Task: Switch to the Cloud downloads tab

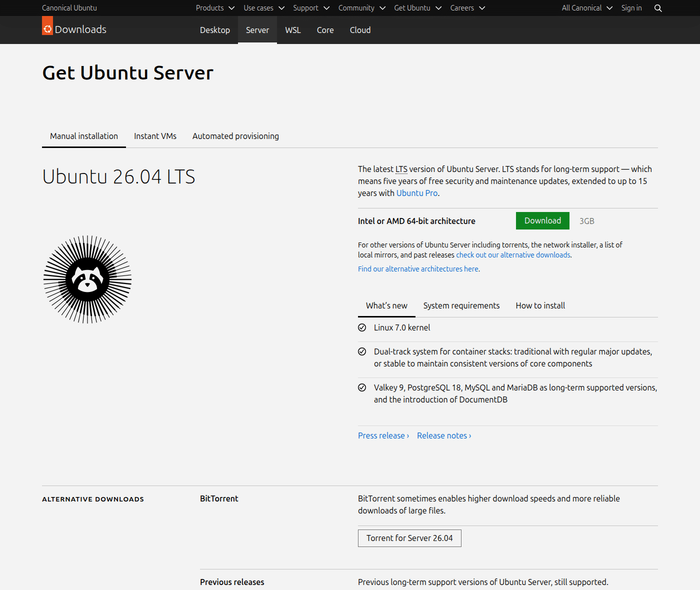Action: click(x=360, y=30)
